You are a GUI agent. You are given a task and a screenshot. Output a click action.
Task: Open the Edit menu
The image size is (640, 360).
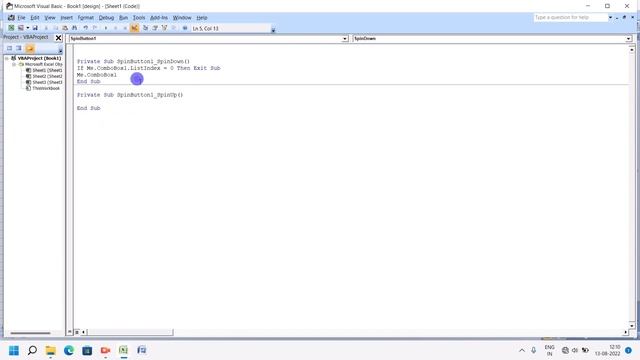pyautogui.click(x=35, y=18)
